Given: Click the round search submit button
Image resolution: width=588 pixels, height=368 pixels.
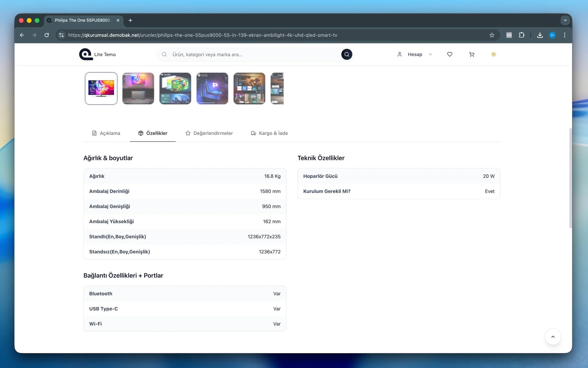Looking at the screenshot, I should pyautogui.click(x=346, y=54).
